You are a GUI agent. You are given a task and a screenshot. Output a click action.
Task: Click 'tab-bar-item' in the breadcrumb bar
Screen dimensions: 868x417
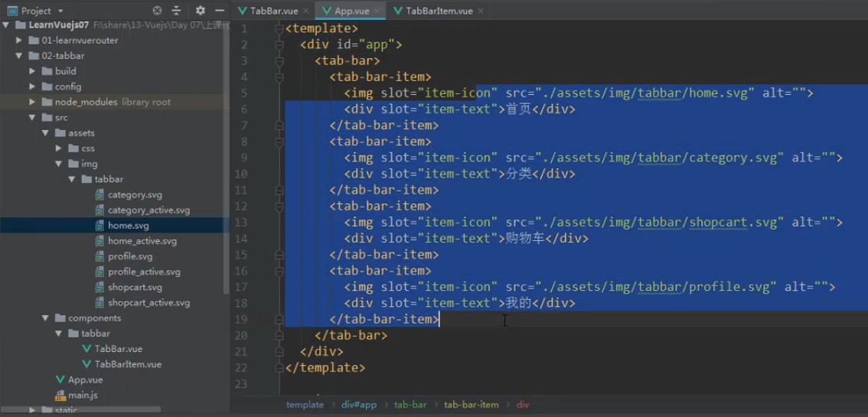(471, 405)
